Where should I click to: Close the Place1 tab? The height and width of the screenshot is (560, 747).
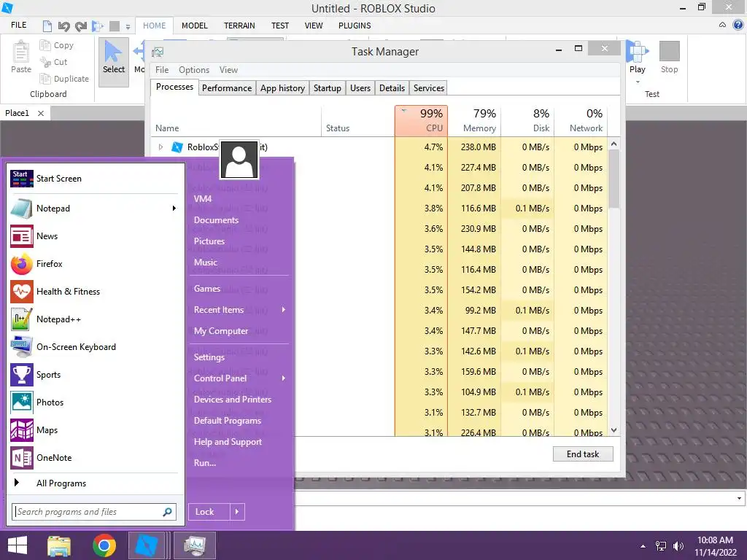click(41, 113)
